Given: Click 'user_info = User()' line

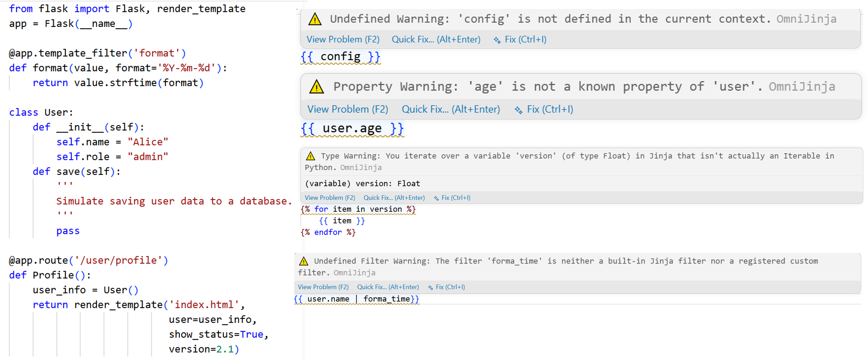Looking at the screenshot, I should click(86, 290).
